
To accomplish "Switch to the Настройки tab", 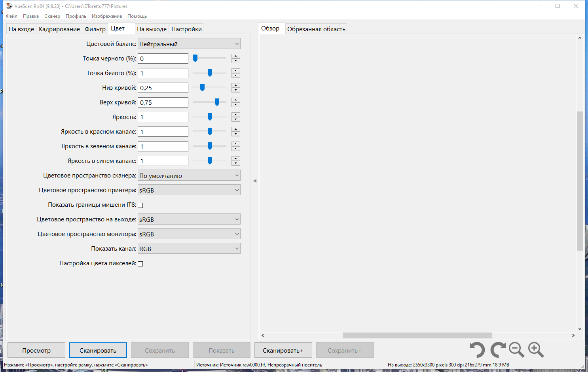I will [186, 29].
